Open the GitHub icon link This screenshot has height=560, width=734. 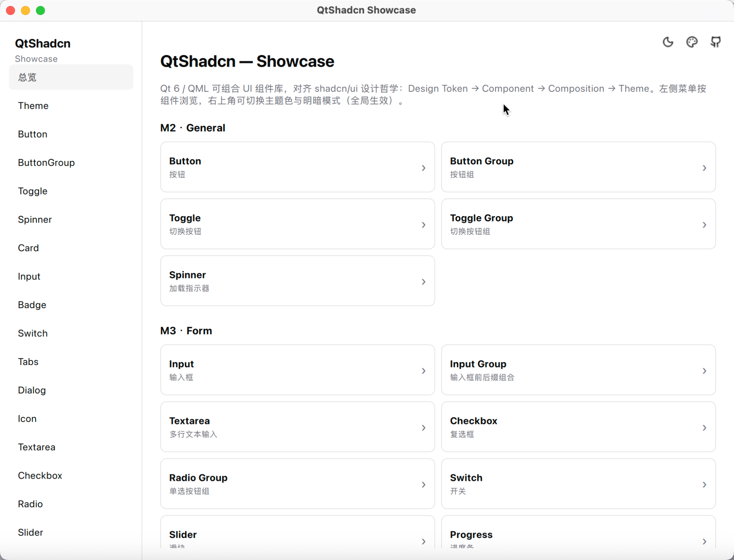(716, 42)
